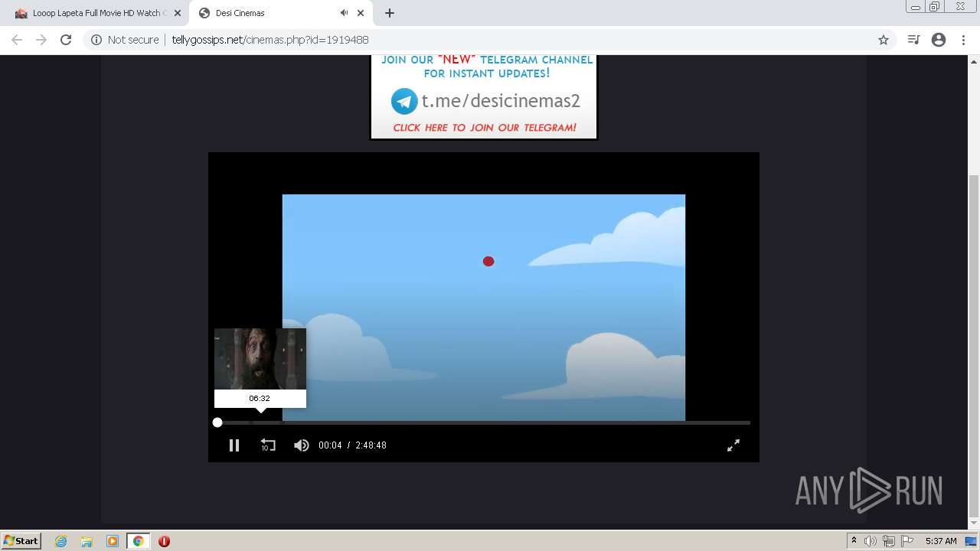Image resolution: width=980 pixels, height=551 pixels.
Task: Open File Explorer from taskbar
Action: click(87, 541)
